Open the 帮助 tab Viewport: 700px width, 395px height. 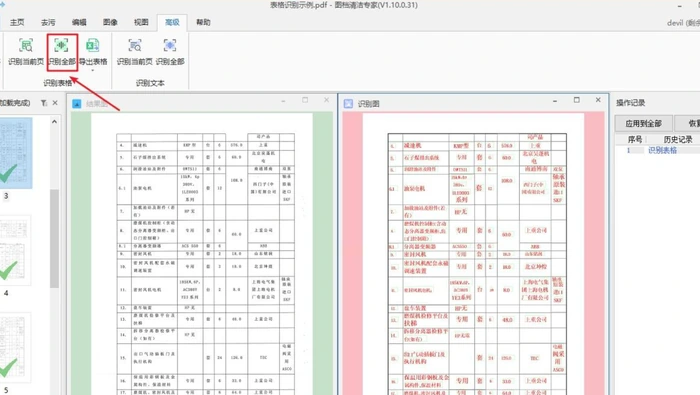203,22
